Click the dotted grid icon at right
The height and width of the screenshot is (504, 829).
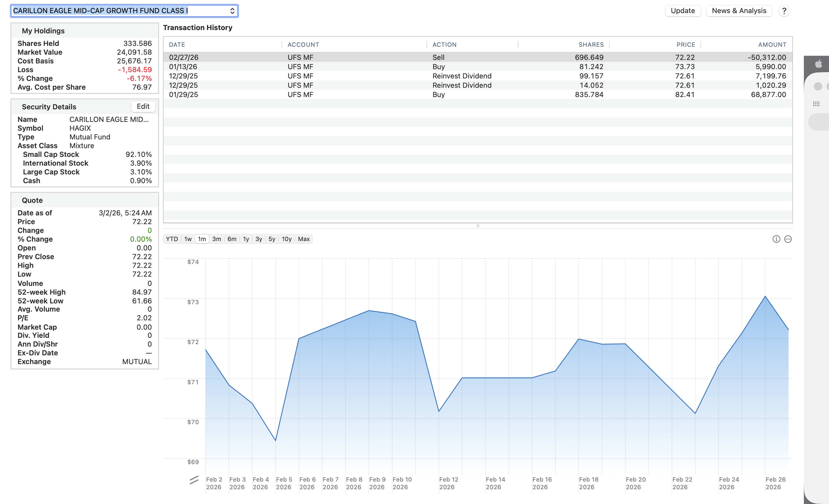click(816, 104)
